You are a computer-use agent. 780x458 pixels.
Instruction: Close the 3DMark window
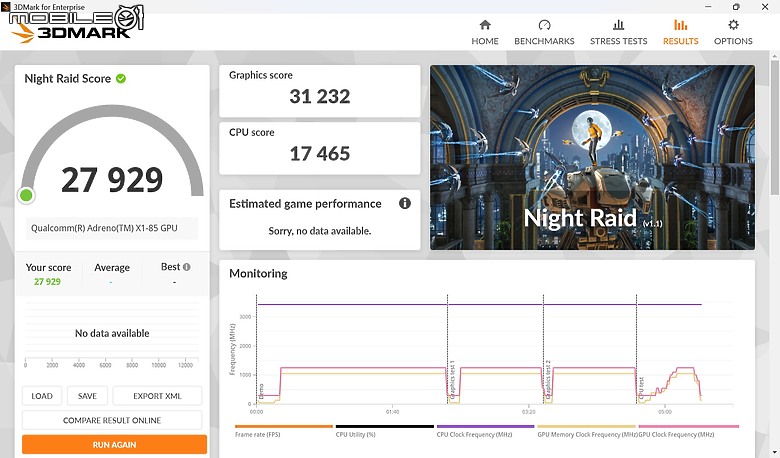click(765, 6)
